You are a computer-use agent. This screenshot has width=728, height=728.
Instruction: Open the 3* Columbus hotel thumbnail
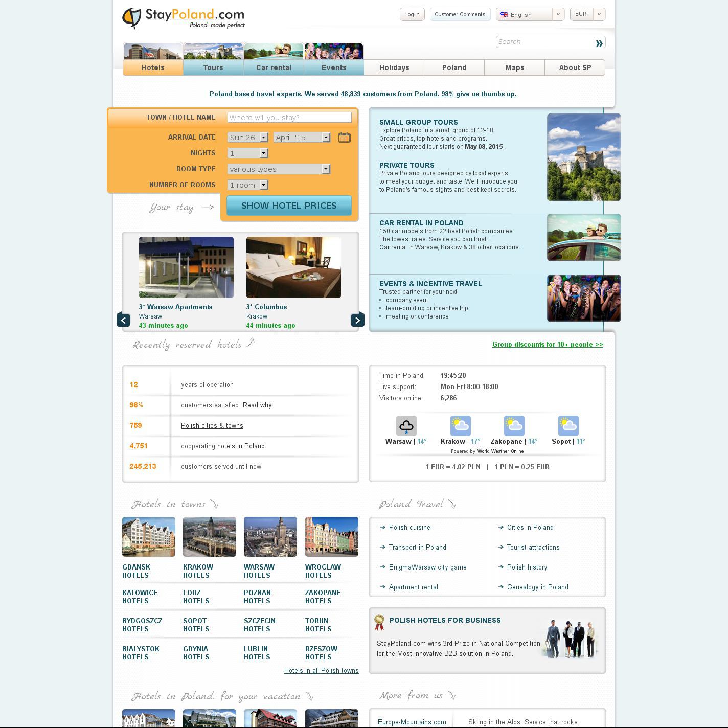[x=293, y=267]
